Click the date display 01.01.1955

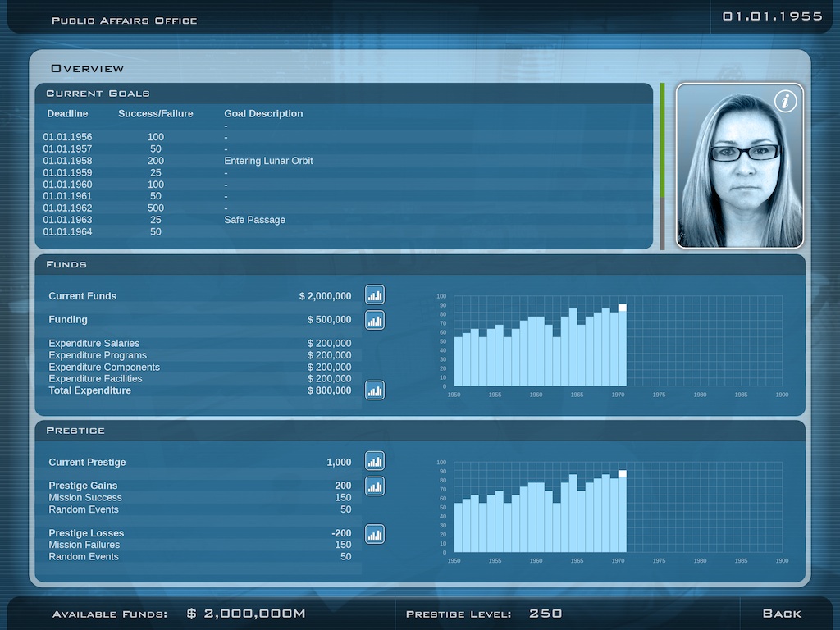coord(772,16)
